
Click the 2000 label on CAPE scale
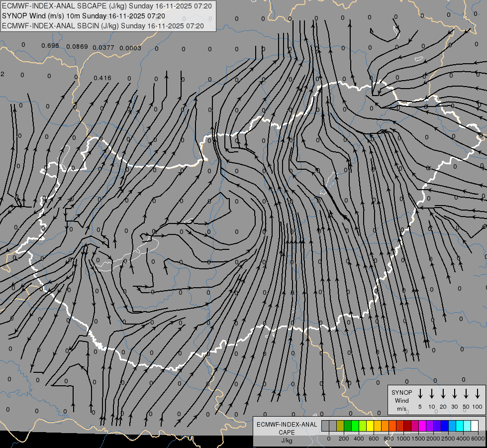click(433, 439)
